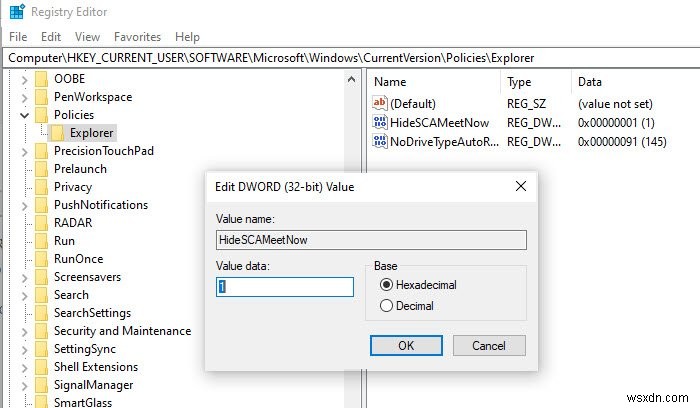Click the NoDriveTypeAutoRun DWORD value icon

tap(379, 142)
